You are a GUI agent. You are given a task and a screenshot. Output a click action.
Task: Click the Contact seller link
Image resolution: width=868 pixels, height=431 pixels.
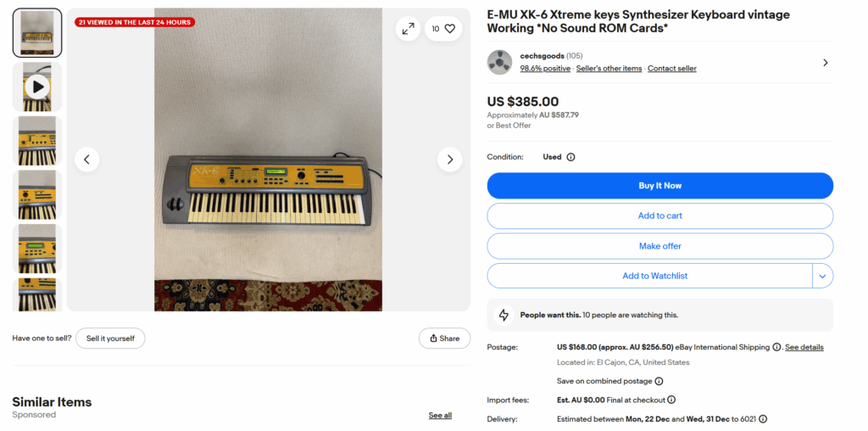click(x=671, y=69)
